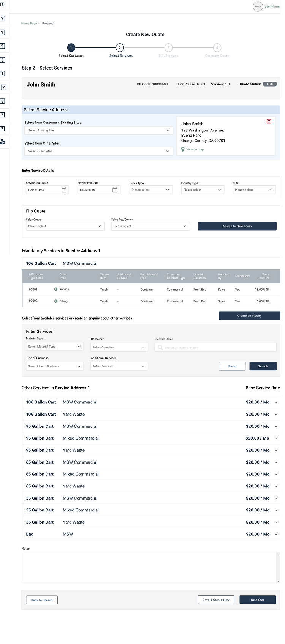Click inside the Notes text area
285x644 pixels.
149,567
